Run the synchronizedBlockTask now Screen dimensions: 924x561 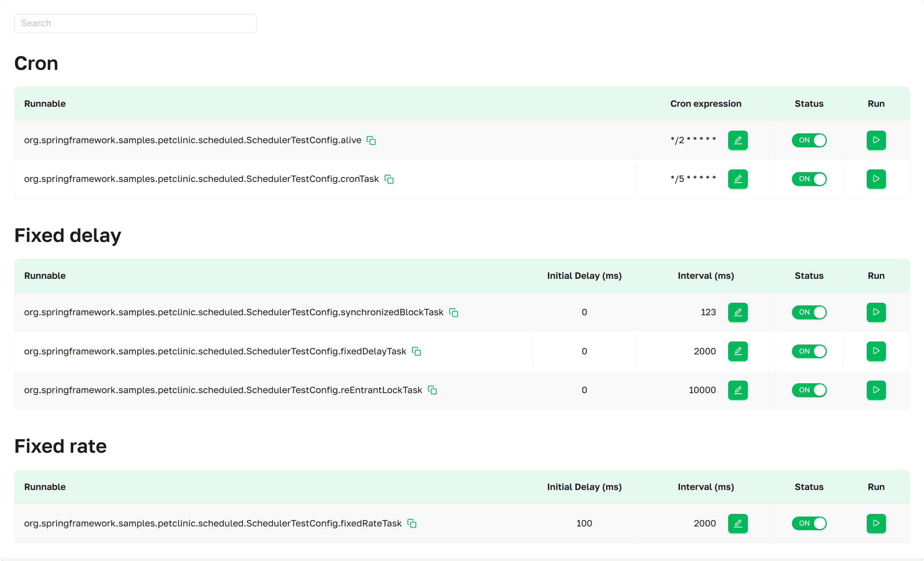pyautogui.click(x=876, y=313)
